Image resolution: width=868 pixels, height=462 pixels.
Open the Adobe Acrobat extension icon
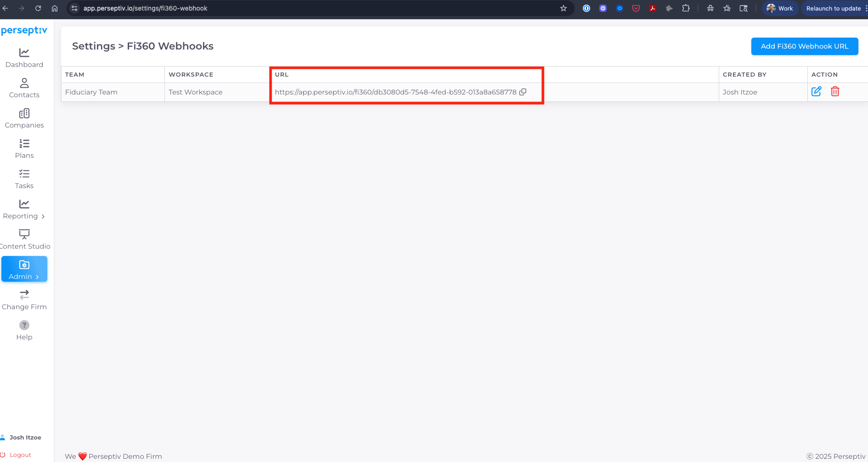[653, 8]
